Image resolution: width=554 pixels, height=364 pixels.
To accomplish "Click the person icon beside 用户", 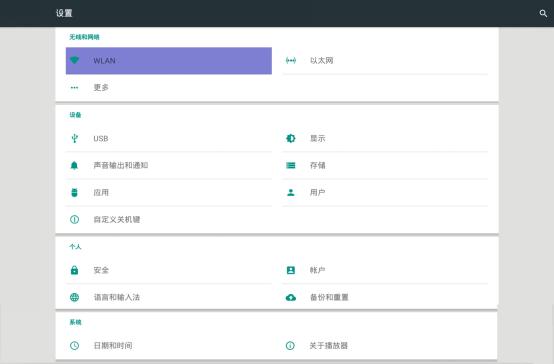I will tap(291, 192).
